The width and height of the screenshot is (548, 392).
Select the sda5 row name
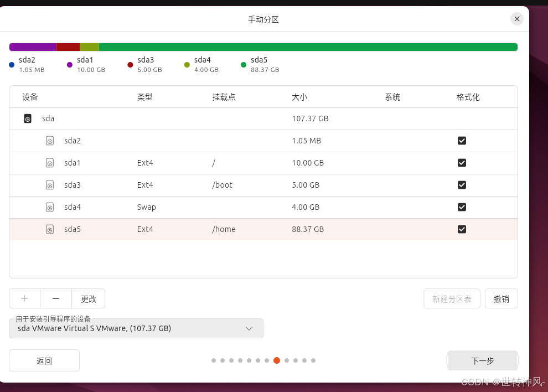coord(73,229)
